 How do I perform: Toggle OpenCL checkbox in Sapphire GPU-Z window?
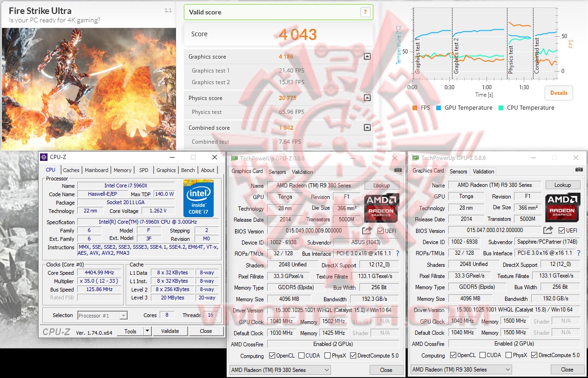453,355
